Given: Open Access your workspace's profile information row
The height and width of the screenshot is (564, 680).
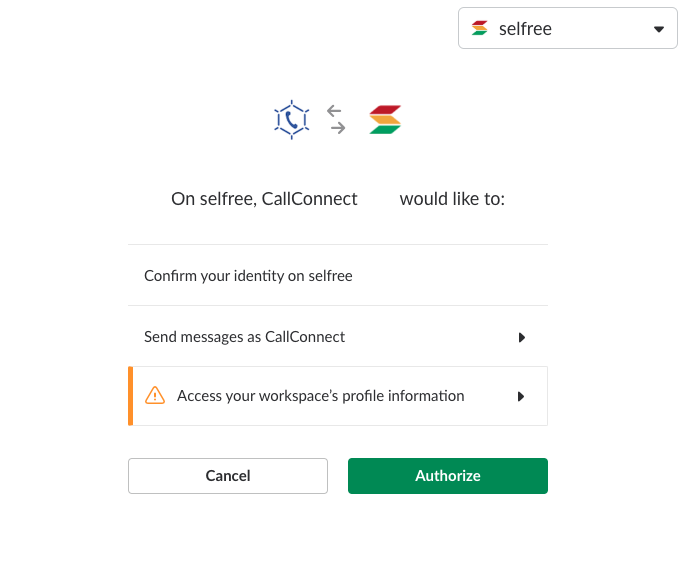Looking at the screenshot, I should point(338,396).
